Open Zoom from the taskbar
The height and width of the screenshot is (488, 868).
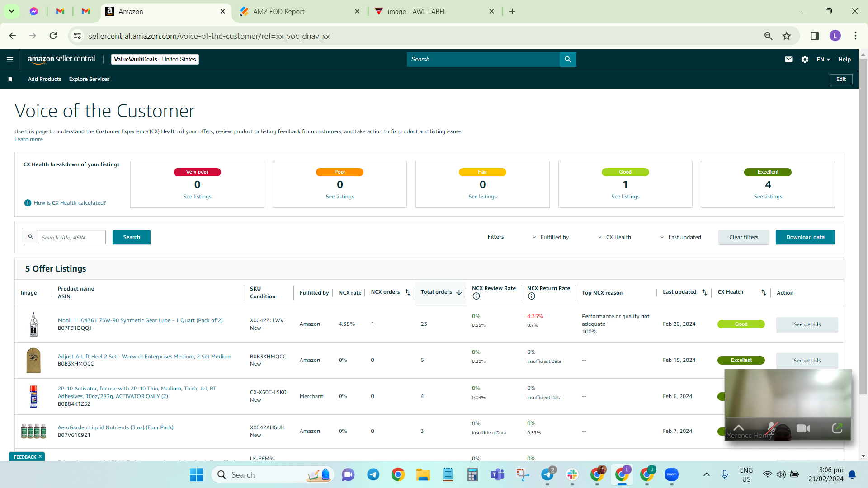(x=672, y=474)
